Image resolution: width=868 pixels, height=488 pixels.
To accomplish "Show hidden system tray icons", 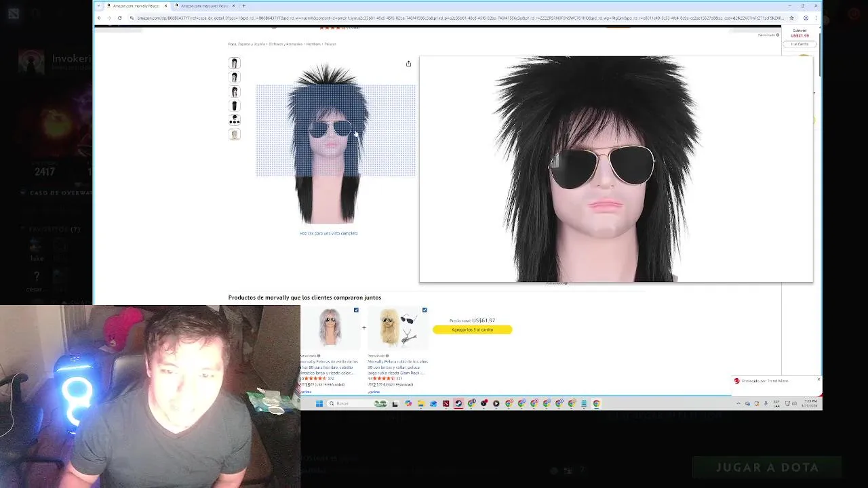I will coord(738,403).
